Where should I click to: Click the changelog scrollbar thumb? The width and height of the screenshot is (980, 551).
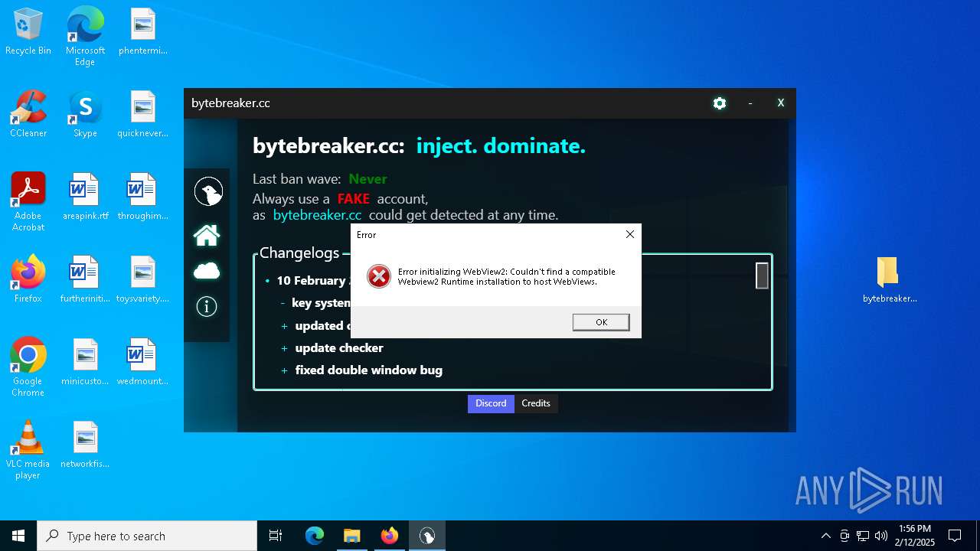point(762,275)
